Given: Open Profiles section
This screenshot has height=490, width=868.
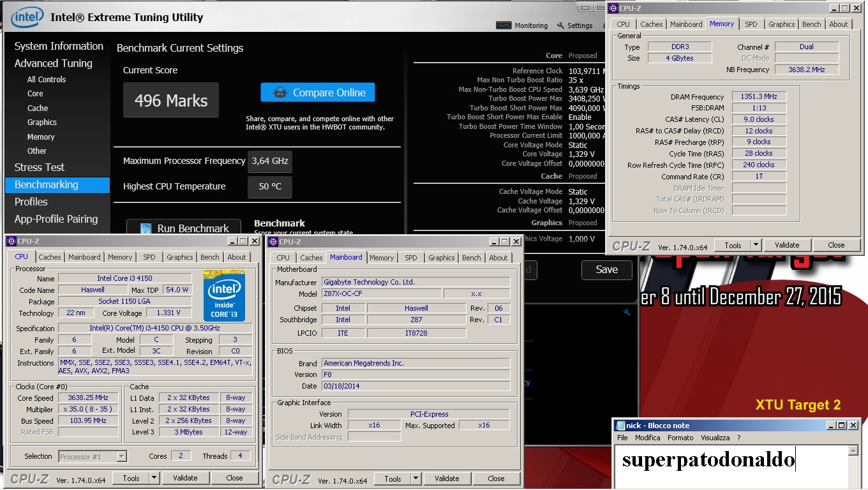Looking at the screenshot, I should click(x=31, y=202).
